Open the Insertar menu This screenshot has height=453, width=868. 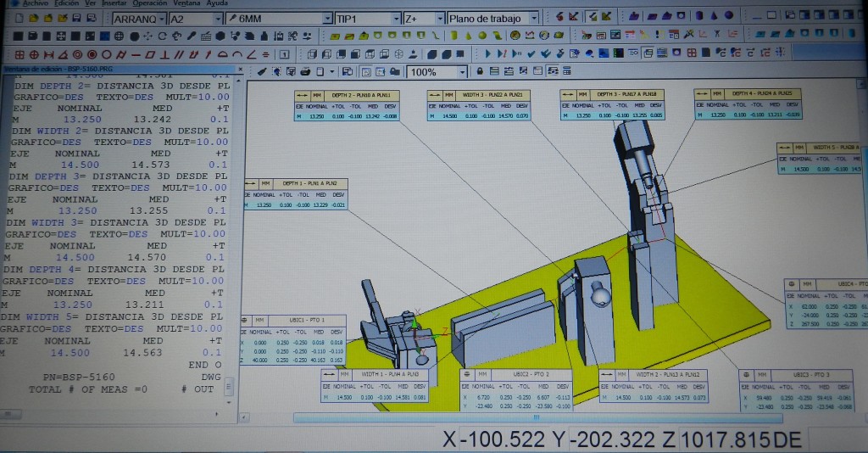point(113,3)
